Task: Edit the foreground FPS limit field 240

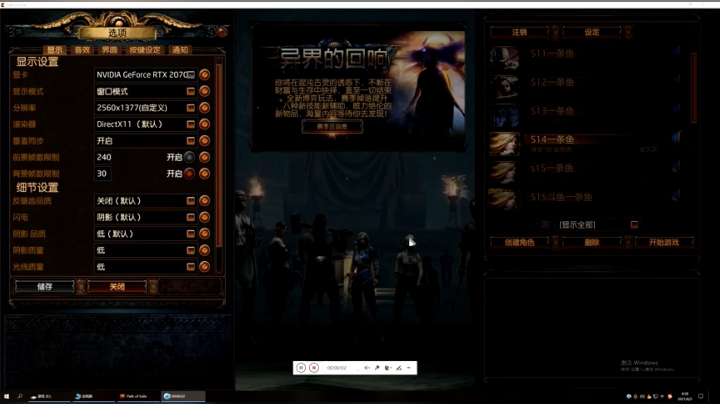Action: 103,157
